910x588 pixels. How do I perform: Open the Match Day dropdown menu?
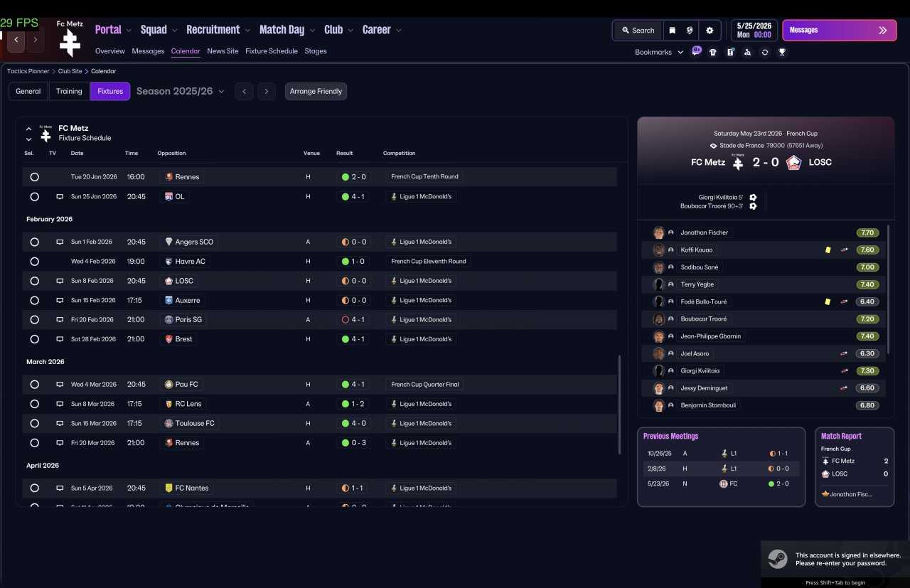[x=287, y=30]
